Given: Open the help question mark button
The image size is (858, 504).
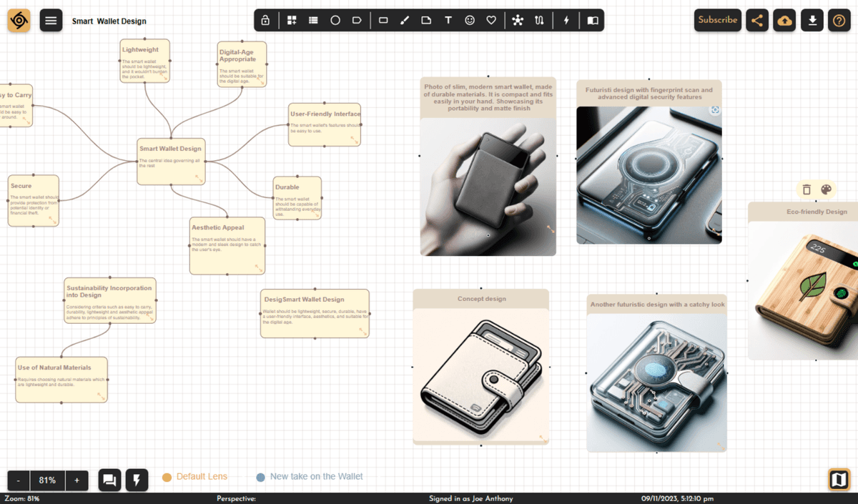Looking at the screenshot, I should tap(839, 21).
